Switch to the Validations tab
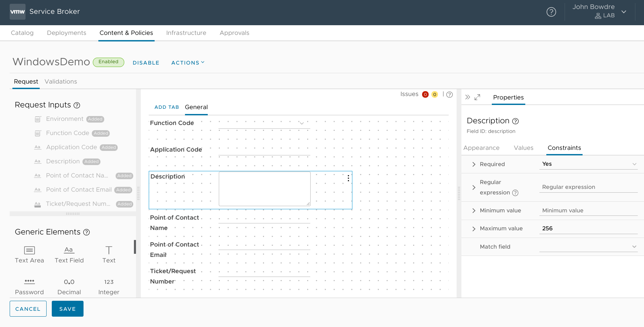644x327 pixels. coord(61,81)
